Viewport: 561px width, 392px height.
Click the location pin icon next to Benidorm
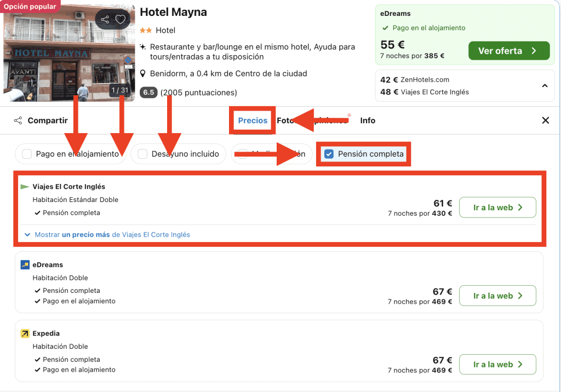click(x=143, y=73)
